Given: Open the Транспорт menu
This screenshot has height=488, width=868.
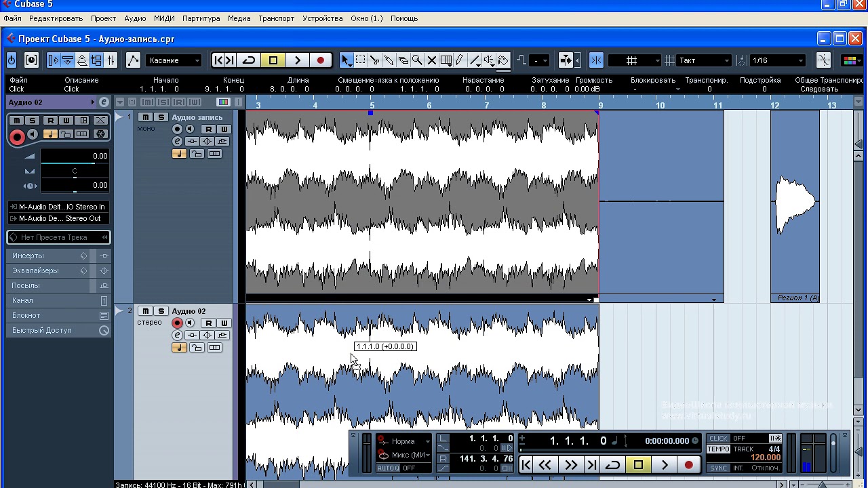Looking at the screenshot, I should point(276,18).
